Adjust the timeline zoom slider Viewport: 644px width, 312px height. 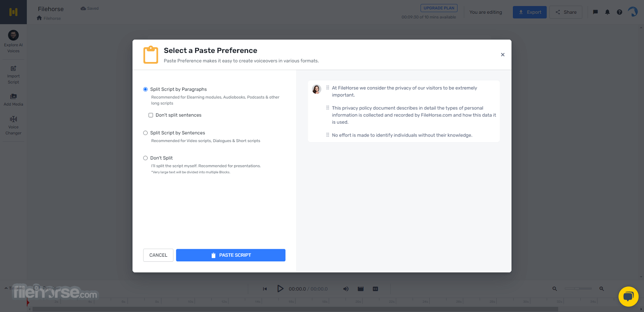coord(578,288)
